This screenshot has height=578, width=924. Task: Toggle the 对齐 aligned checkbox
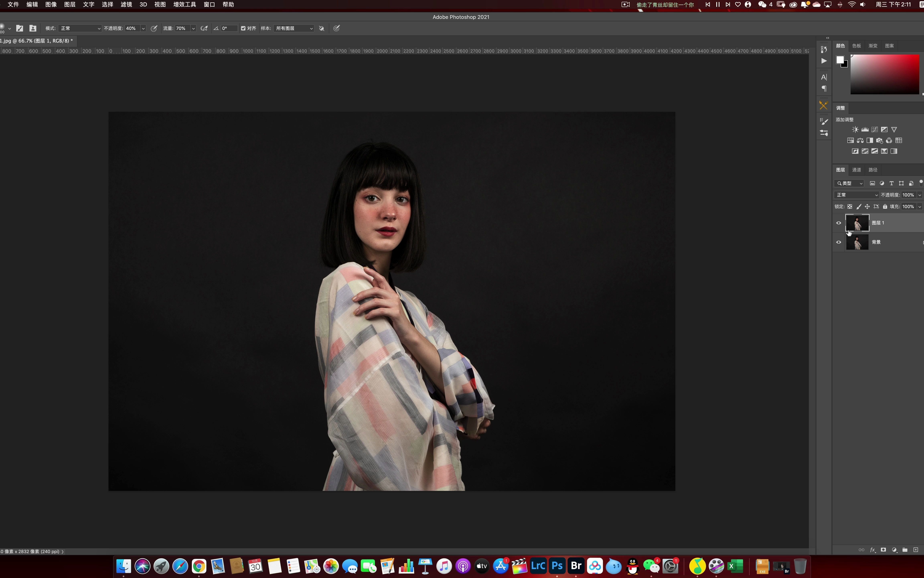pyautogui.click(x=243, y=28)
